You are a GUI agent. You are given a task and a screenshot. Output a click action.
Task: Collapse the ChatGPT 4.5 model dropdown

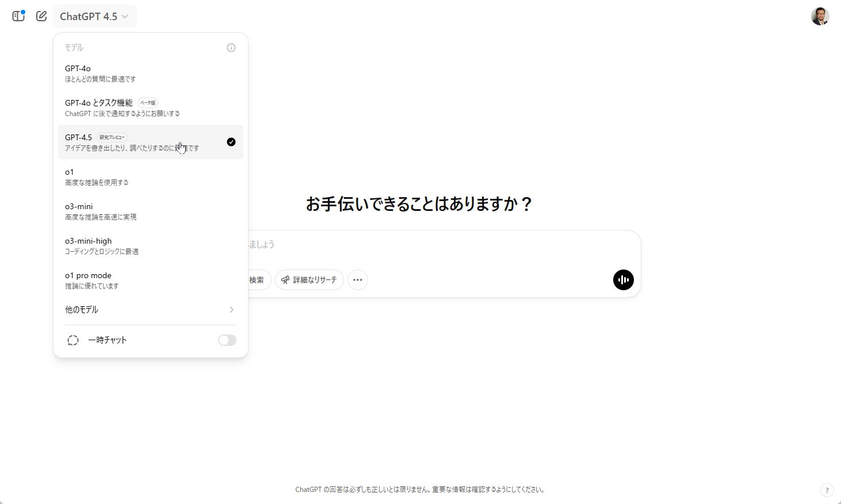(95, 16)
